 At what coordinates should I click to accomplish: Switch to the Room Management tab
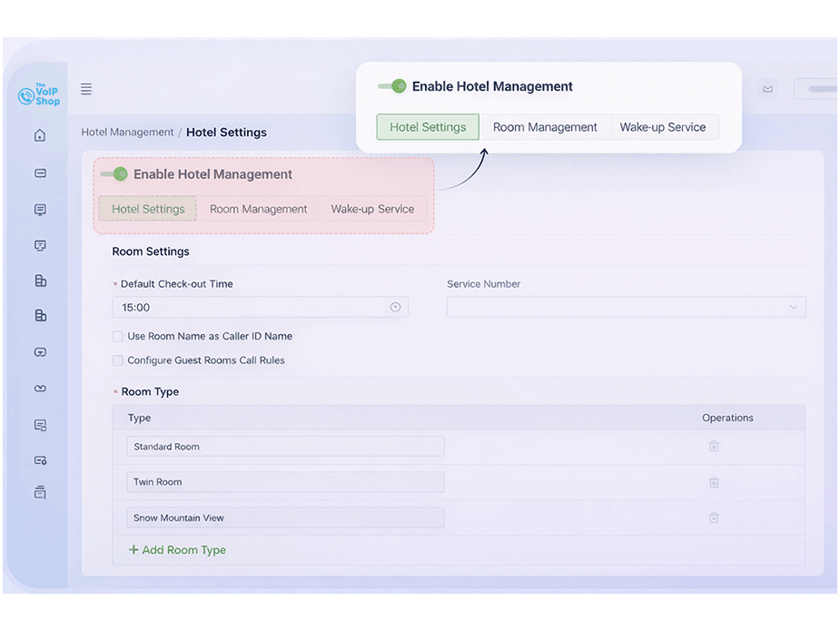pyautogui.click(x=258, y=209)
